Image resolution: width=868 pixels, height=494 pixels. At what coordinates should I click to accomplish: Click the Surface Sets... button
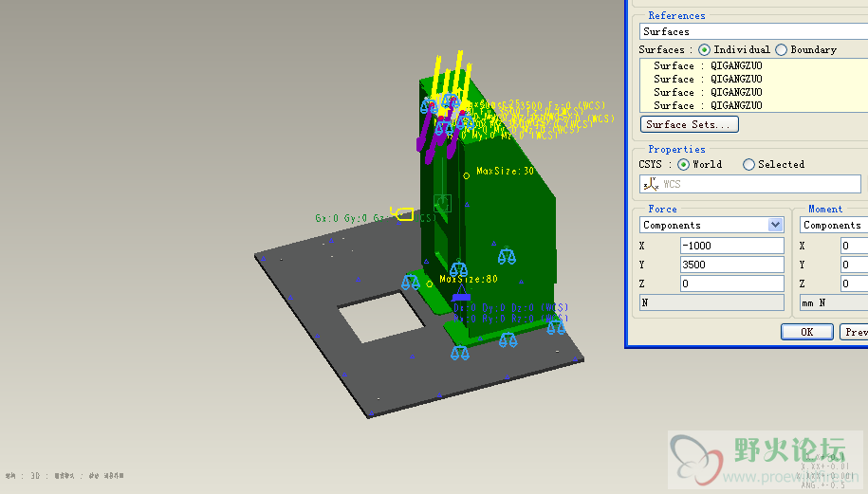tap(690, 124)
